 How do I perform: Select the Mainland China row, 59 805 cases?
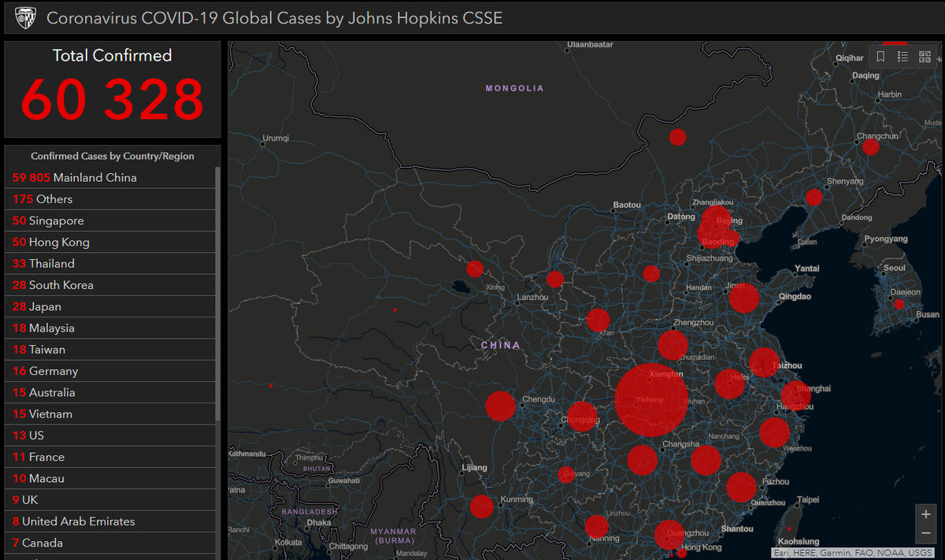[x=109, y=178]
